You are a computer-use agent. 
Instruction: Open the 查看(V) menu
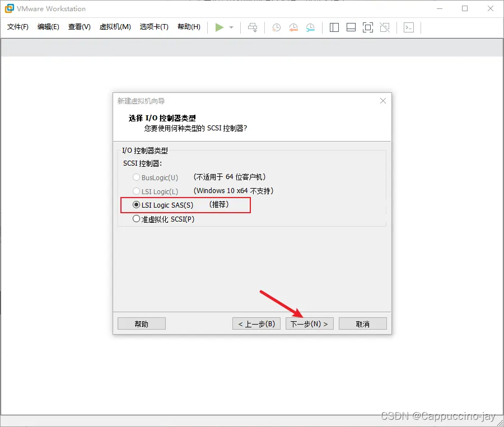point(80,27)
